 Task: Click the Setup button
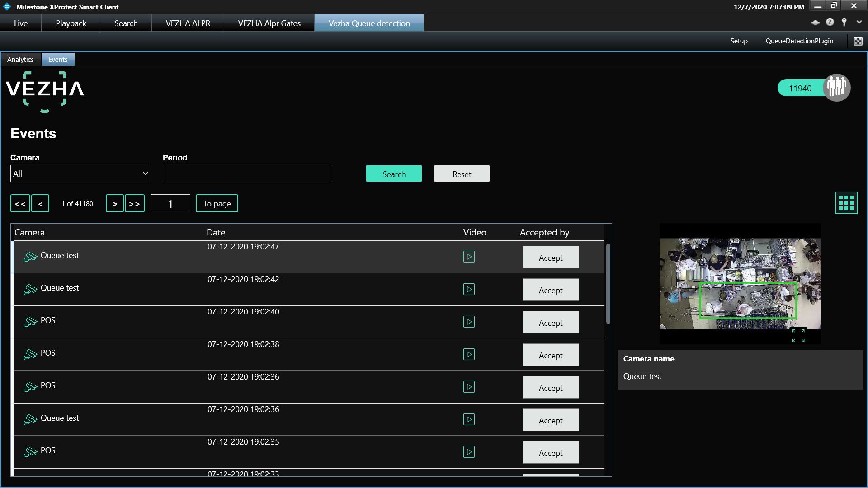(x=739, y=41)
